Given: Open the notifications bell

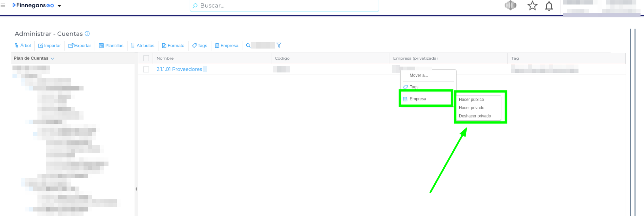Looking at the screenshot, I should point(549,6).
